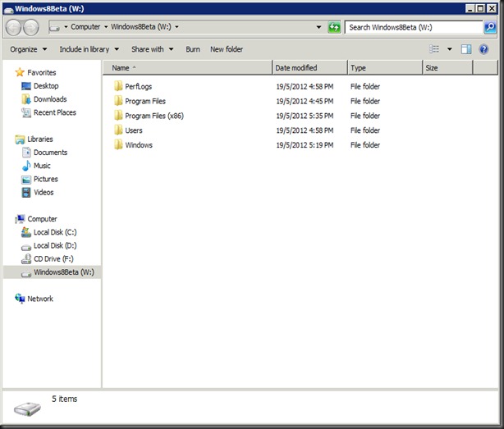
Task: Click the green Refresh icon
Action: click(334, 27)
